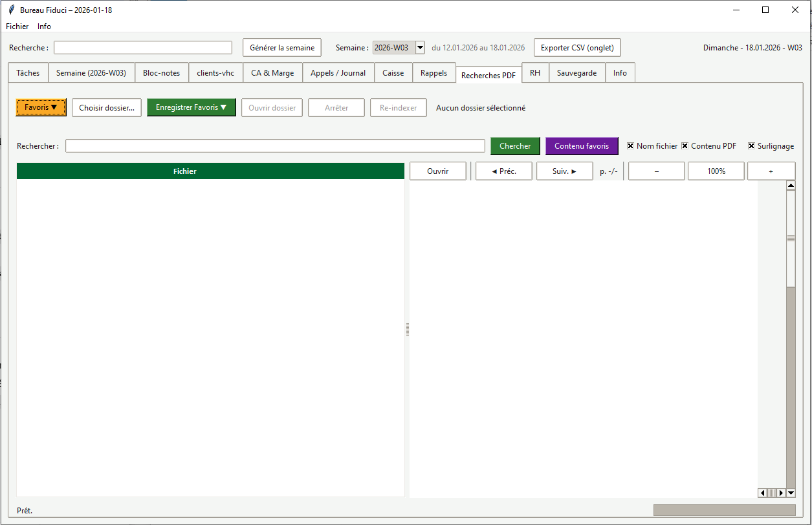Switch to the CA & Marge tab

[x=272, y=73]
